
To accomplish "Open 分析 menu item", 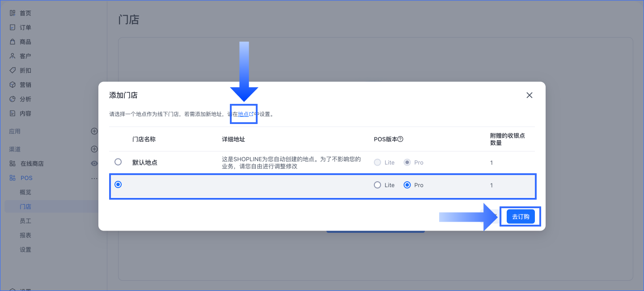I will coord(25,99).
